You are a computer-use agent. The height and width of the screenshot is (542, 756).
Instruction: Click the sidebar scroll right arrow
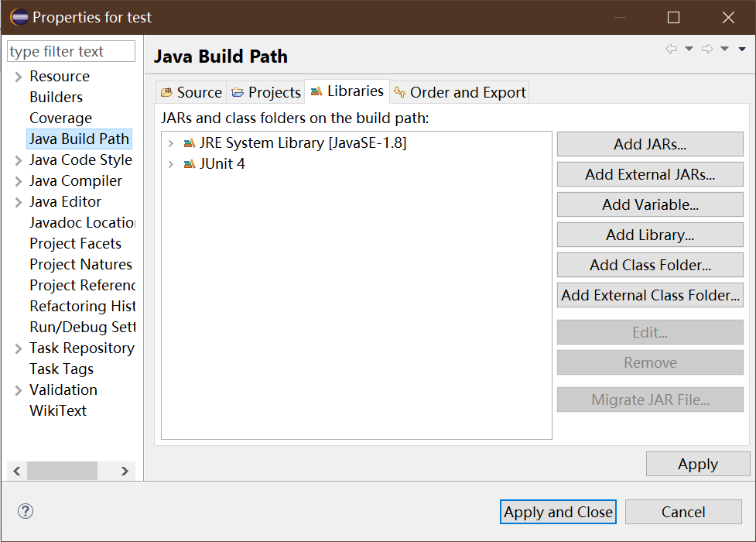click(125, 471)
